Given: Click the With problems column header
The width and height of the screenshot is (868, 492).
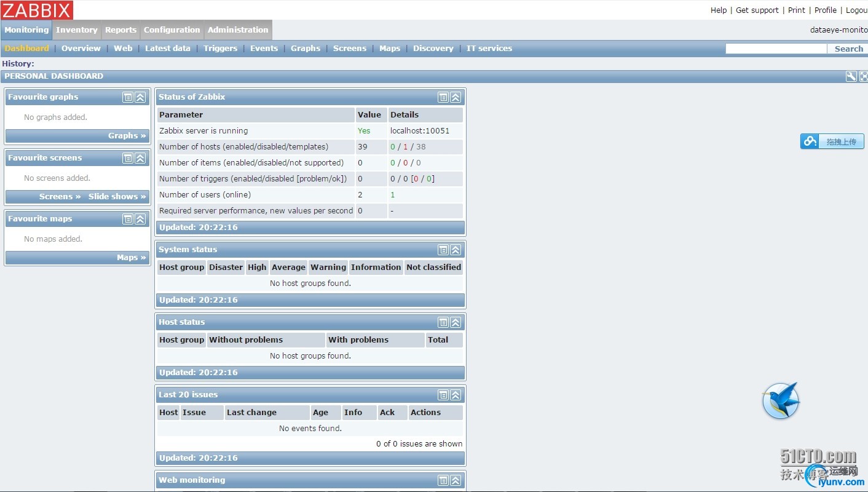Looking at the screenshot, I should (375, 340).
